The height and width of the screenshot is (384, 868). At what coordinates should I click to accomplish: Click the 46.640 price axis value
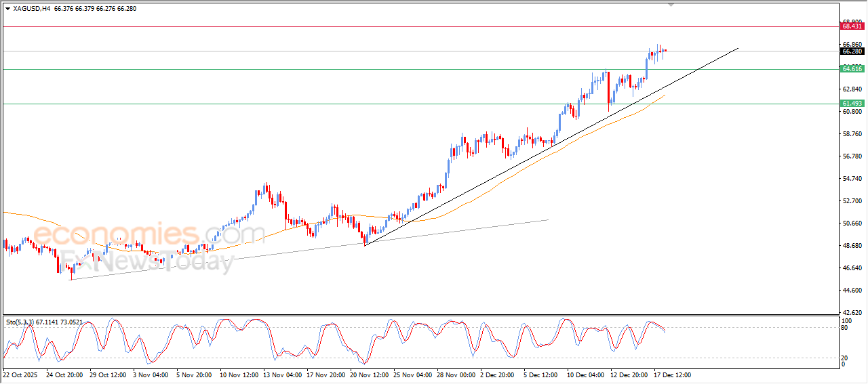tap(852, 268)
